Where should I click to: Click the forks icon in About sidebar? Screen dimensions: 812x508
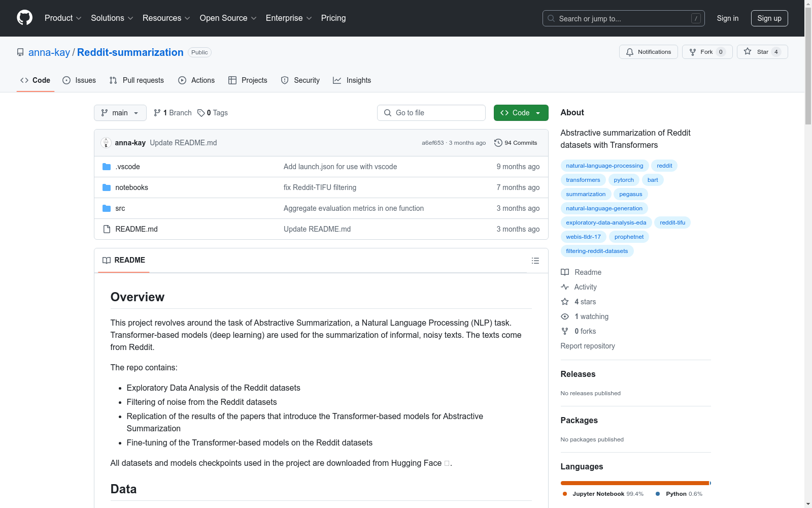point(565,331)
